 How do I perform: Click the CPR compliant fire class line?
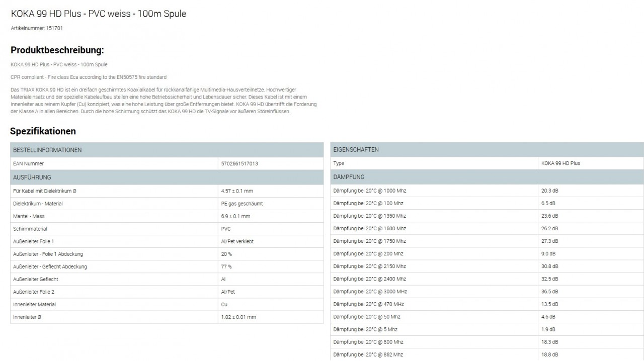tap(88, 77)
